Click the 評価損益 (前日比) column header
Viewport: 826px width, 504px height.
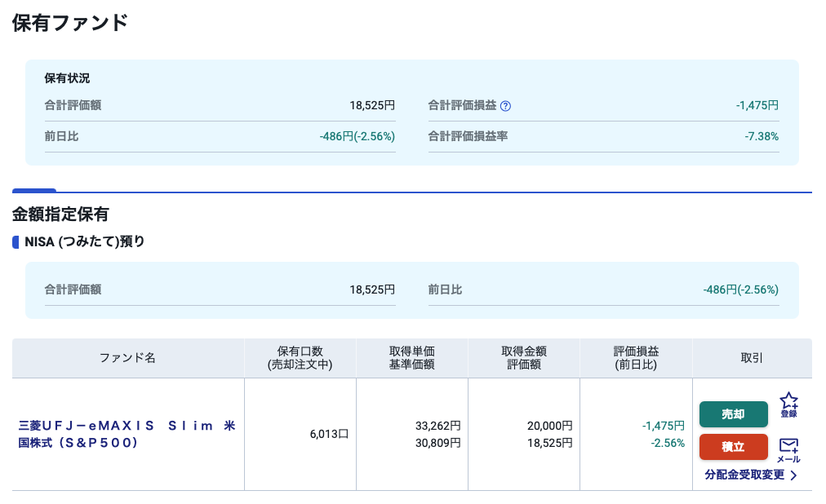[x=636, y=358]
